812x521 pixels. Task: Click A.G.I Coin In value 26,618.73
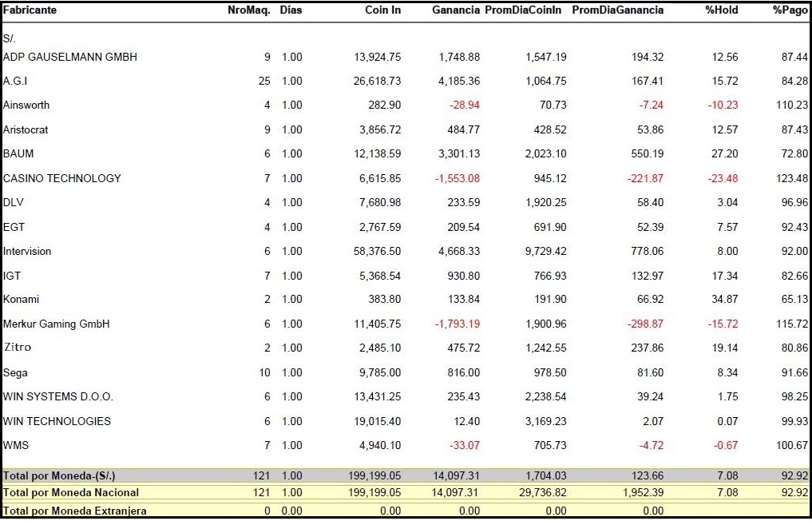[x=378, y=81]
